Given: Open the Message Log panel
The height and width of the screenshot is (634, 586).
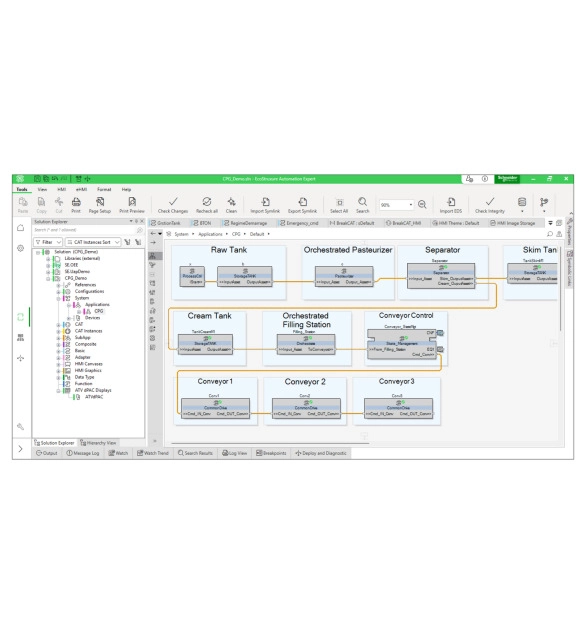Looking at the screenshot, I should 83,453.
